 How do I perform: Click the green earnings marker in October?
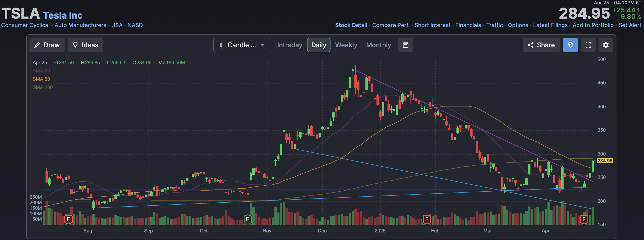coord(248,219)
